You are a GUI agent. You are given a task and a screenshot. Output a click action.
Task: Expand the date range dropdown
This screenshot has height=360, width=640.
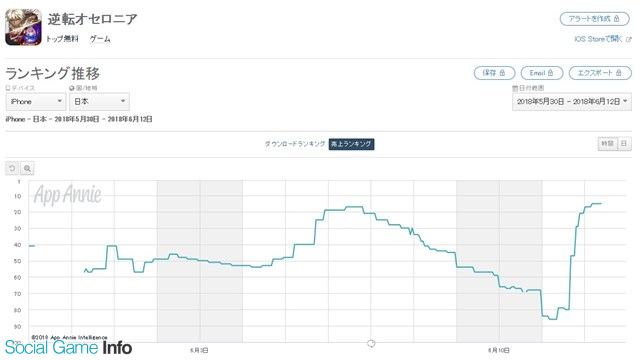pos(572,102)
